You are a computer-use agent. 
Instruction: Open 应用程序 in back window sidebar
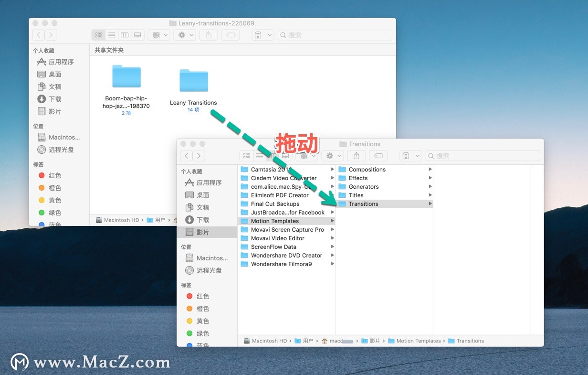[x=61, y=62]
